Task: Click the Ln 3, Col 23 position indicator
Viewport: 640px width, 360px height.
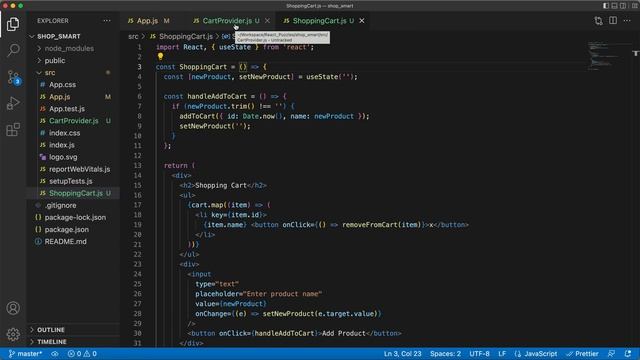Action: point(402,353)
